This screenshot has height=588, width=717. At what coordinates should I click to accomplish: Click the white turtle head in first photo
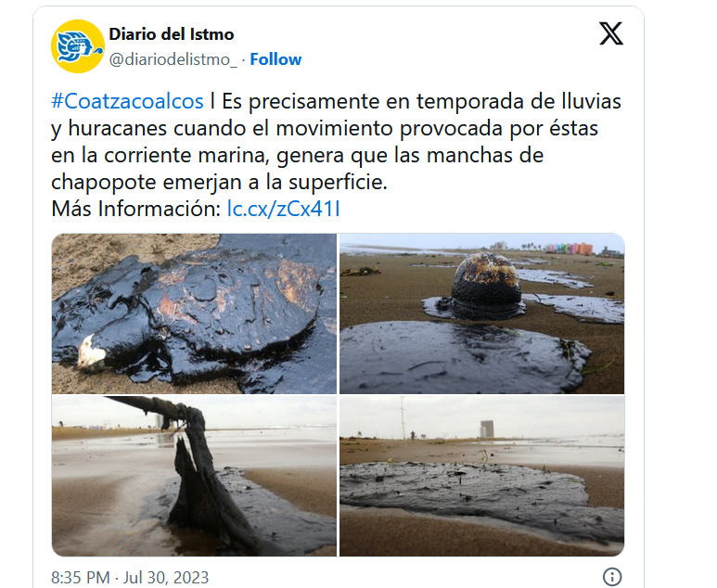[92, 352]
